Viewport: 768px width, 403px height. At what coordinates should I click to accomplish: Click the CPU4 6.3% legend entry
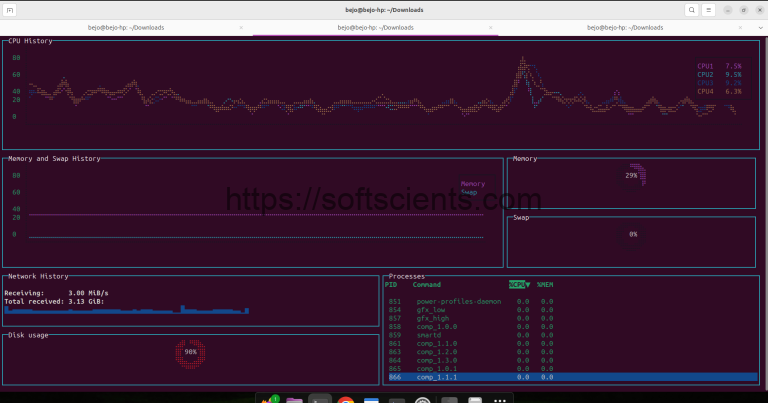[x=719, y=92]
